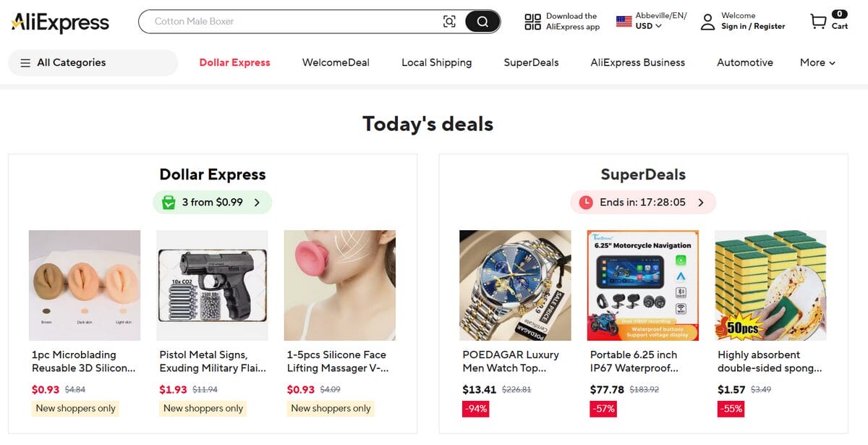The width and height of the screenshot is (868, 445).
Task: Expand the SuperDeals countdown chevron
Action: tap(700, 202)
